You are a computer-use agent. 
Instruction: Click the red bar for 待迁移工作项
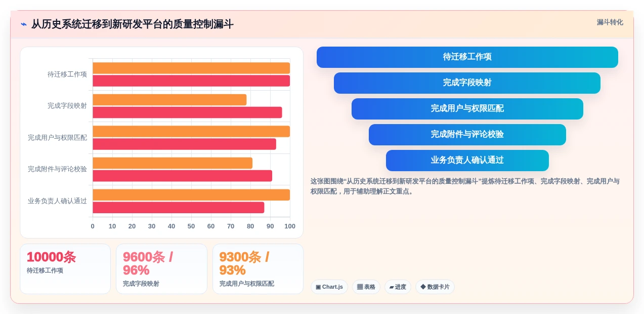191,81
